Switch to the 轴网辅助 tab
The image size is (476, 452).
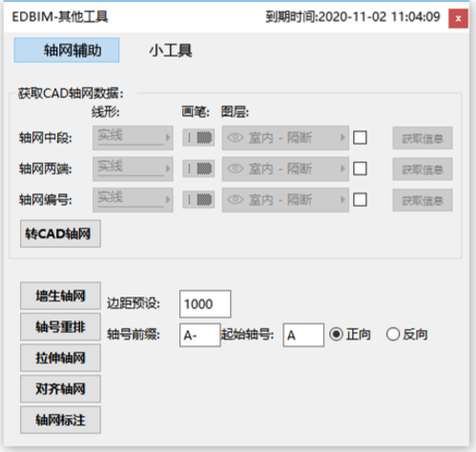(67, 51)
